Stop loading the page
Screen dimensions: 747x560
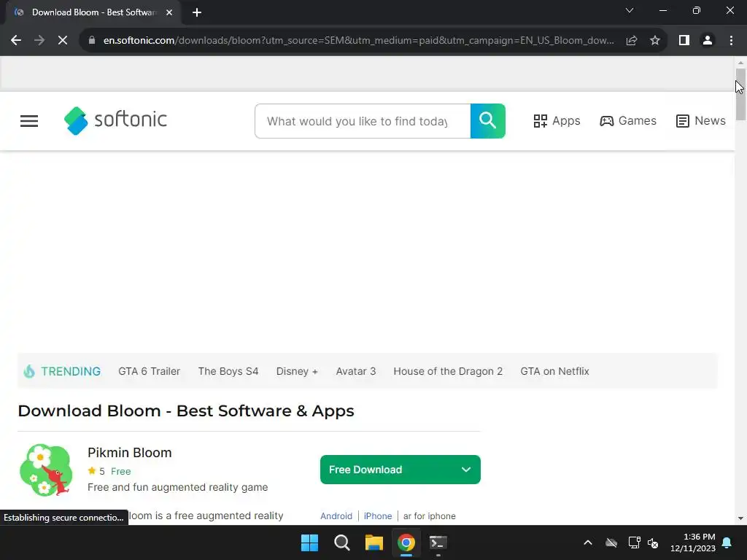point(63,41)
